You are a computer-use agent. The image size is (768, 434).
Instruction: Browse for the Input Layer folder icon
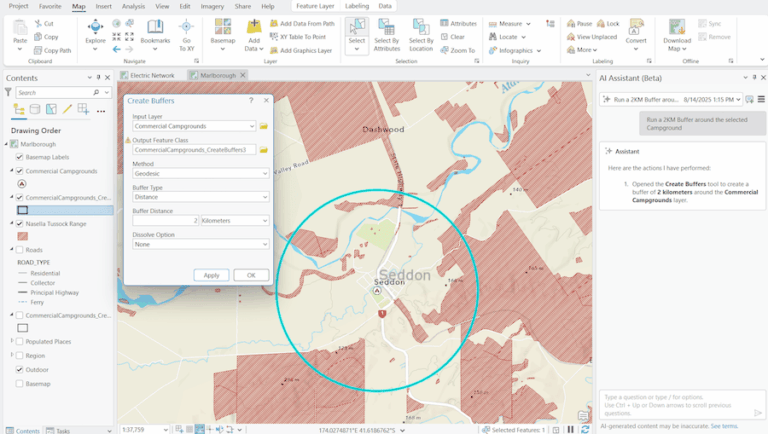[x=264, y=126]
